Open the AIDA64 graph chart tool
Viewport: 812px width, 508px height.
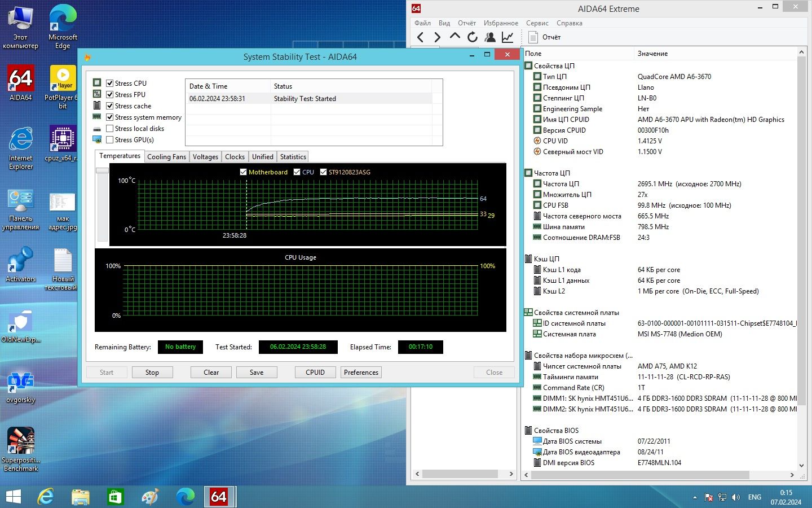tap(507, 37)
